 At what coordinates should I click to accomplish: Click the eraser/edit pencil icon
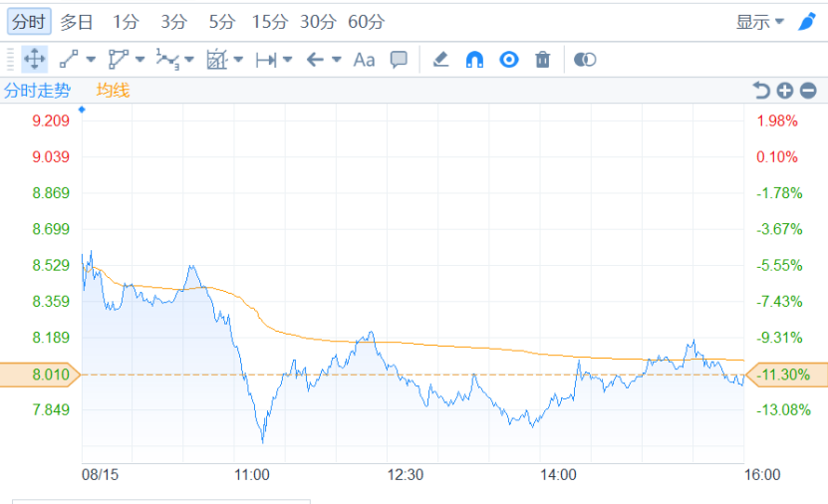coord(440,59)
